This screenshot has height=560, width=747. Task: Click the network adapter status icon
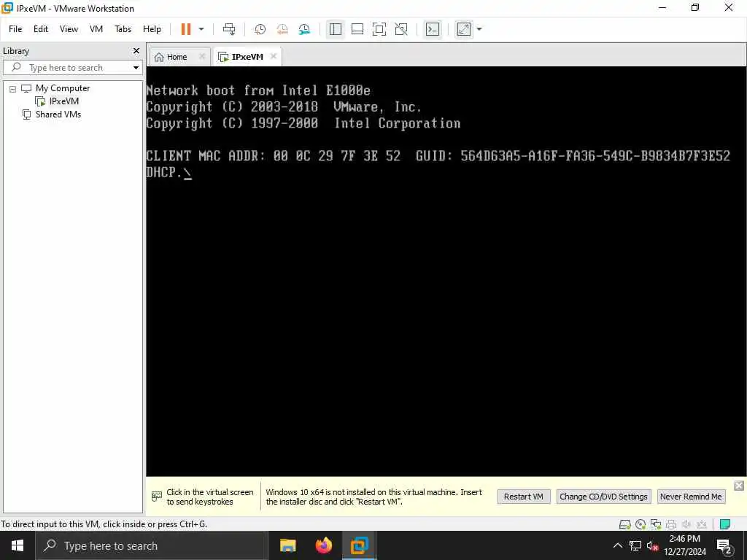tap(656, 524)
